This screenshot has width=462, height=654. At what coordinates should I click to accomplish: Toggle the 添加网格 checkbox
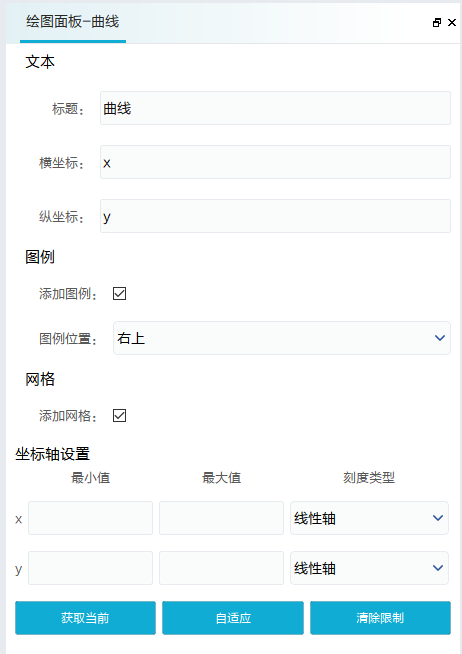point(120,415)
